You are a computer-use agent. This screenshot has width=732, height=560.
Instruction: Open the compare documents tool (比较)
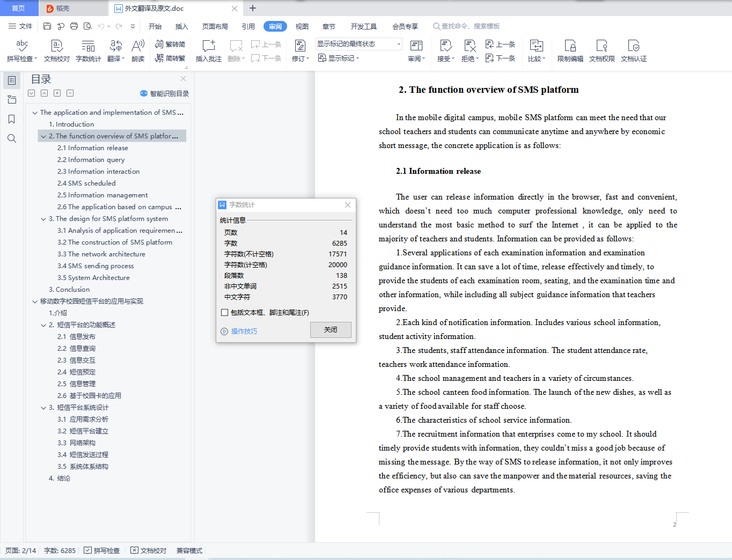(x=536, y=51)
